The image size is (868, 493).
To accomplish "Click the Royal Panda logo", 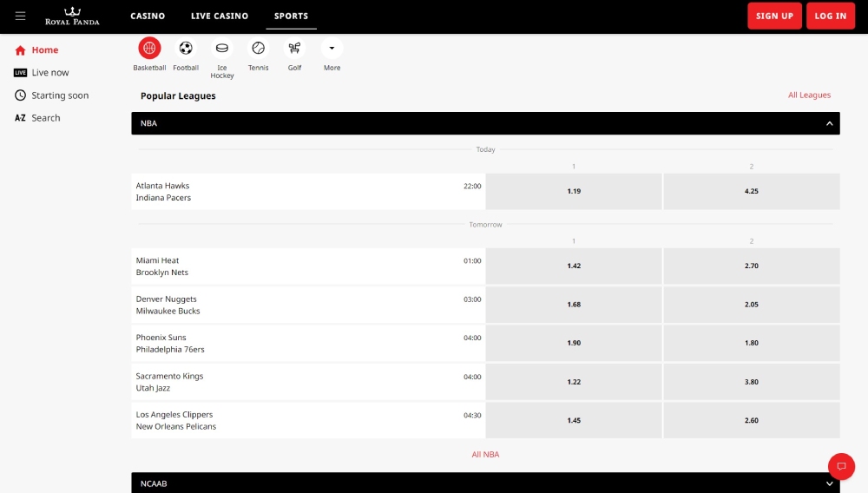I will pos(72,16).
